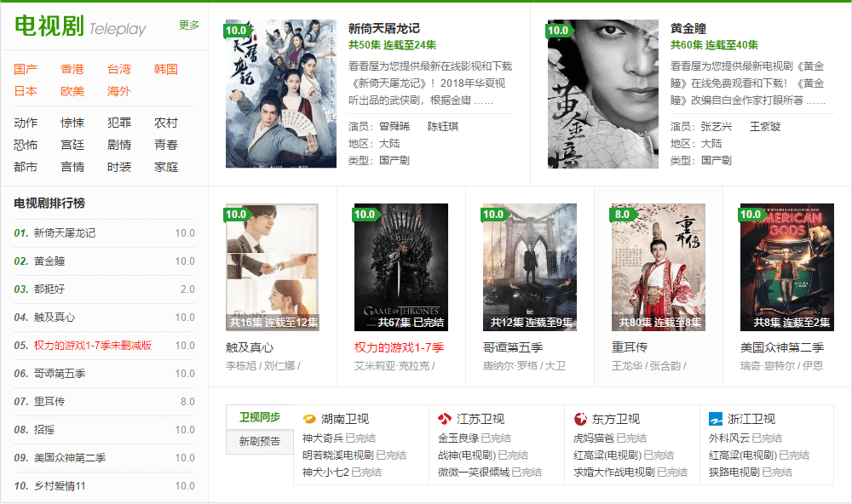Screen dimensions: 852x504
Task: Open ranking item 10 乡村爱情11
Action: (104, 485)
